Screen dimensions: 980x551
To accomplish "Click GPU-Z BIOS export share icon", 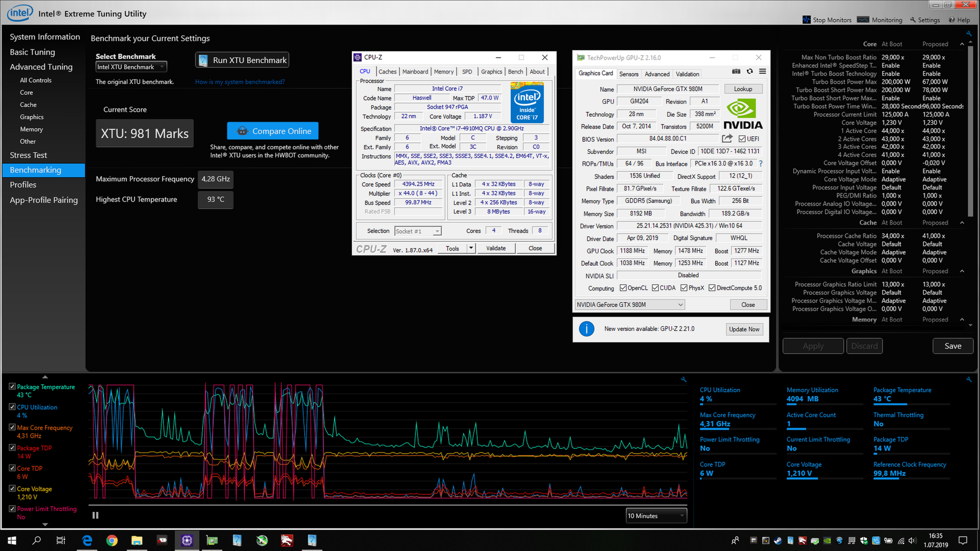I will [727, 138].
